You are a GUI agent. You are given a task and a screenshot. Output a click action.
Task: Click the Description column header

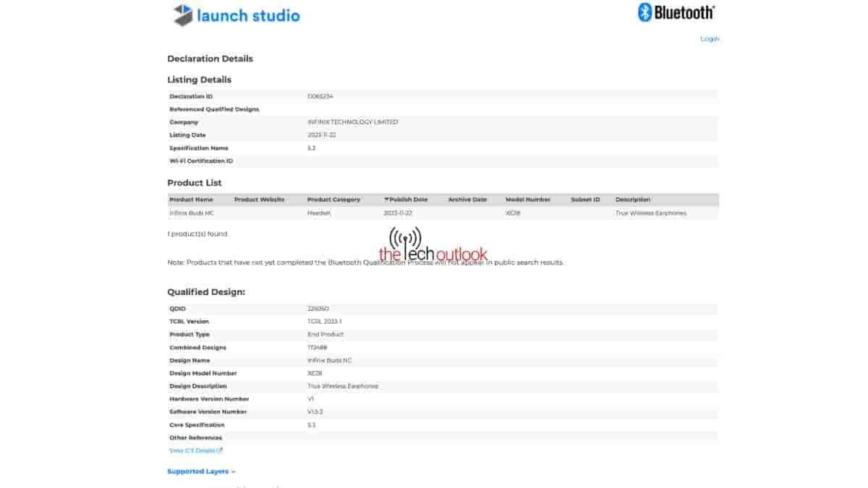click(633, 199)
